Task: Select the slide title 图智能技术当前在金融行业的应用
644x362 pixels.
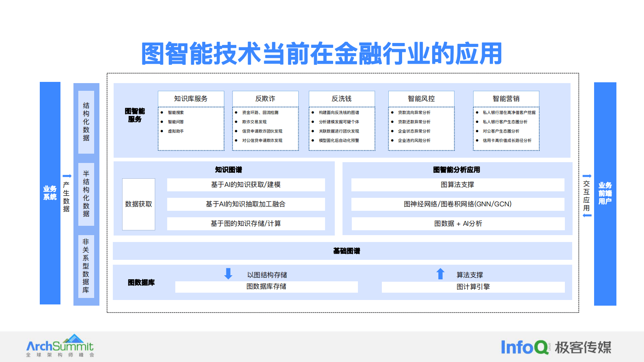Action: pos(322,53)
